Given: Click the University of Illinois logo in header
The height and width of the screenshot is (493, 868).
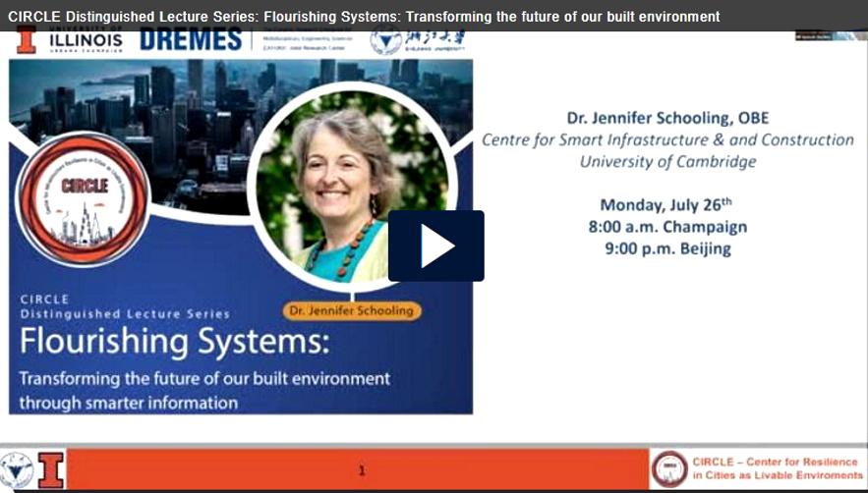Looking at the screenshot, I should pos(69,40).
